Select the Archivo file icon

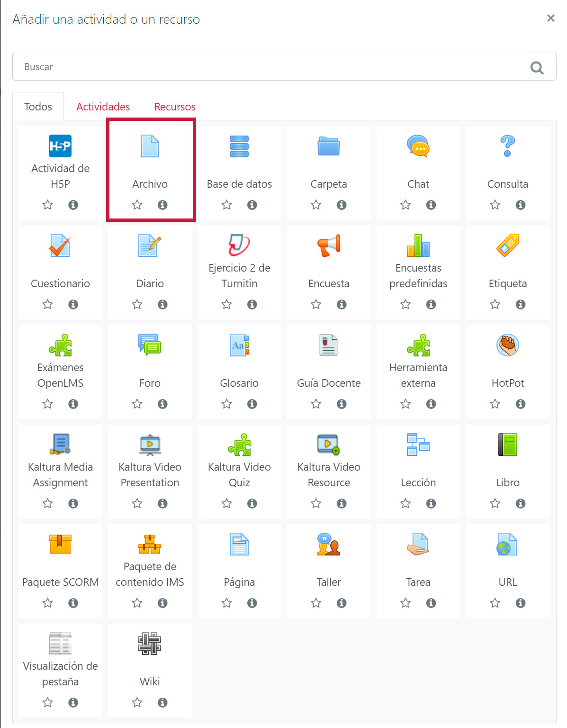[150, 146]
